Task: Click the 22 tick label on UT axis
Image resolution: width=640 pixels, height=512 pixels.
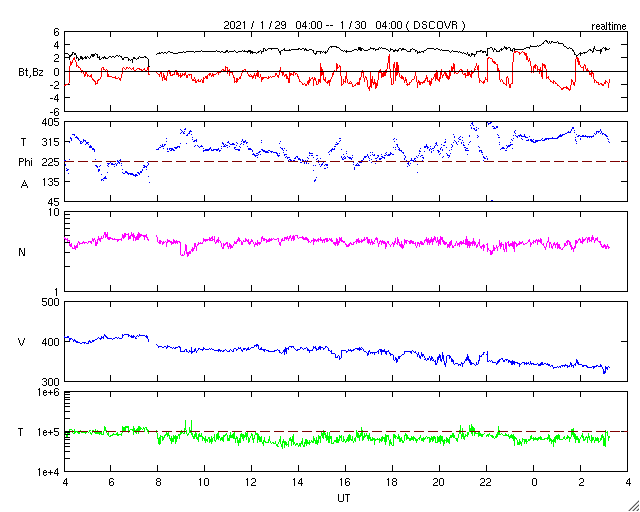Action: (x=486, y=482)
